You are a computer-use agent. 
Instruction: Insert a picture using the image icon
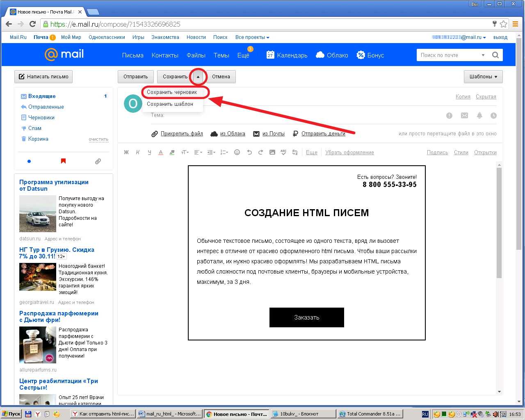[x=272, y=152]
